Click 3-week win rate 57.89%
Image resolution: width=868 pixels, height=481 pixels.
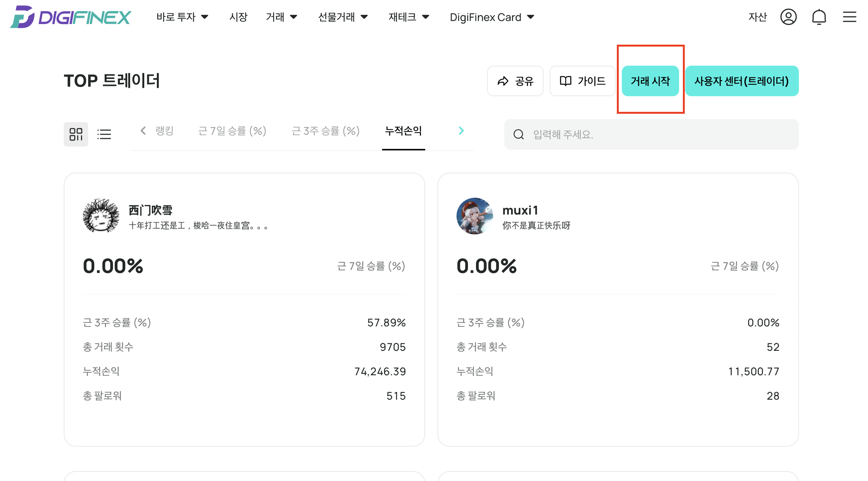(x=386, y=323)
